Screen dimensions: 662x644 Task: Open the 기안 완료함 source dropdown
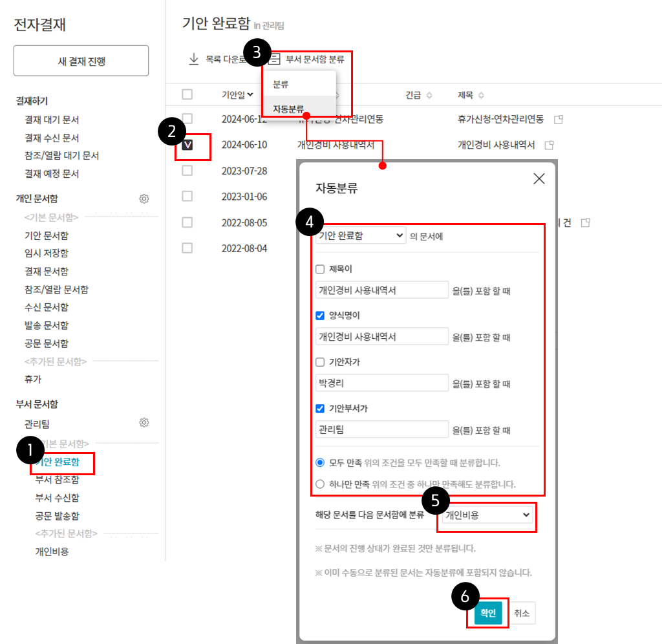point(361,236)
